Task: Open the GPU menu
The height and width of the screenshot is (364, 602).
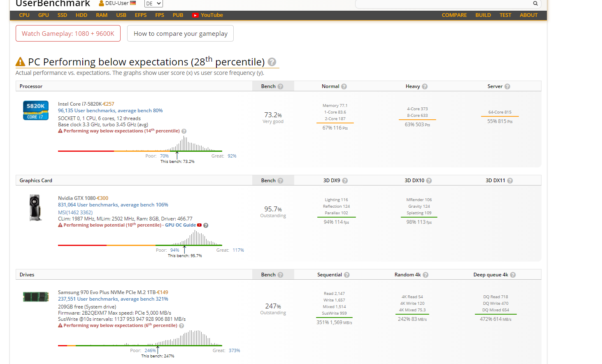Action: click(44, 15)
